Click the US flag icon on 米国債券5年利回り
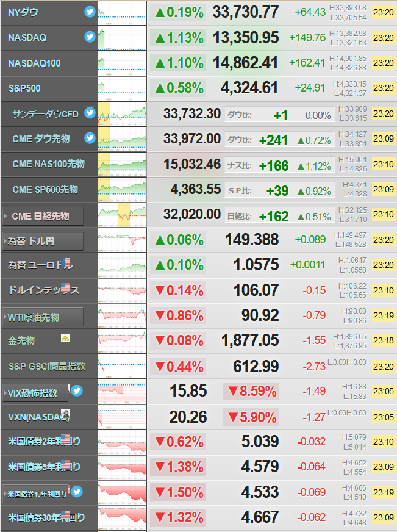The image size is (397, 532). pyautogui.click(x=65, y=464)
